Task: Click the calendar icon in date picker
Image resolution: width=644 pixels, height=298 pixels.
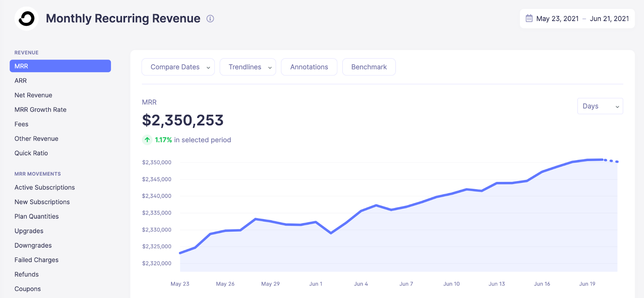Action: coord(529,19)
